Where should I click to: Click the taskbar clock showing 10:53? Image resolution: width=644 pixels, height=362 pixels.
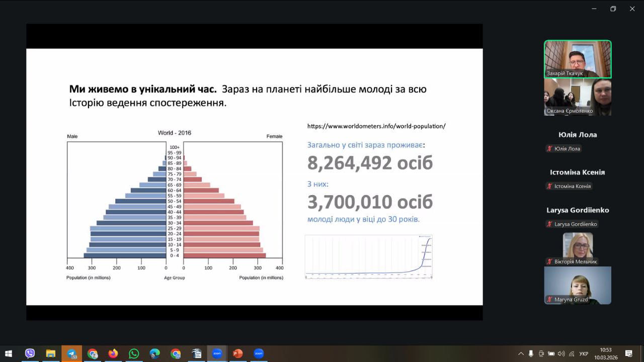point(606,353)
